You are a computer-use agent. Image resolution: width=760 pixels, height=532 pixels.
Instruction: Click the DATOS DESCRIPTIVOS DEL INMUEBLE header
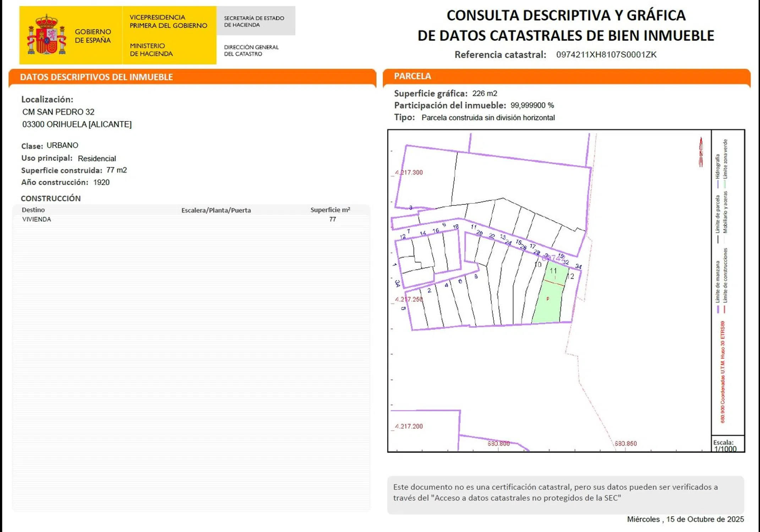96,77
